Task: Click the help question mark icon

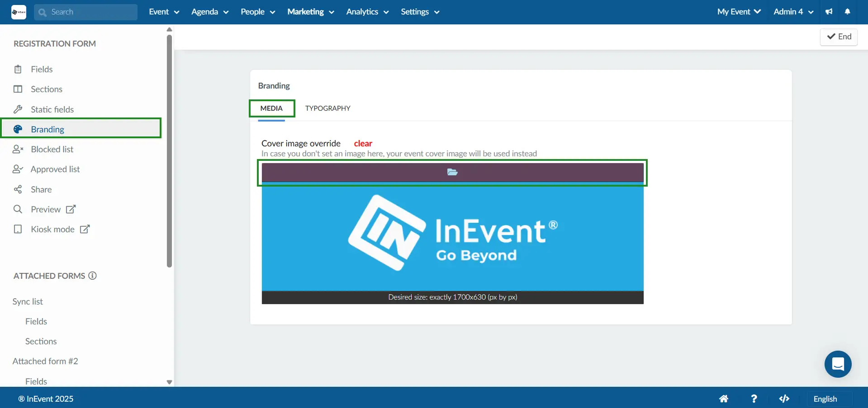Action: (x=754, y=399)
